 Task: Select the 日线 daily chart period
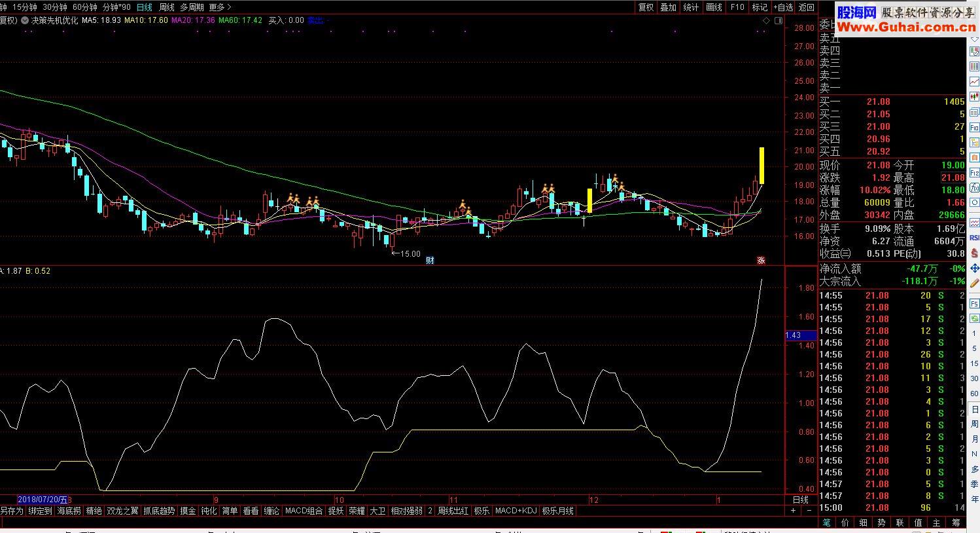point(144,7)
